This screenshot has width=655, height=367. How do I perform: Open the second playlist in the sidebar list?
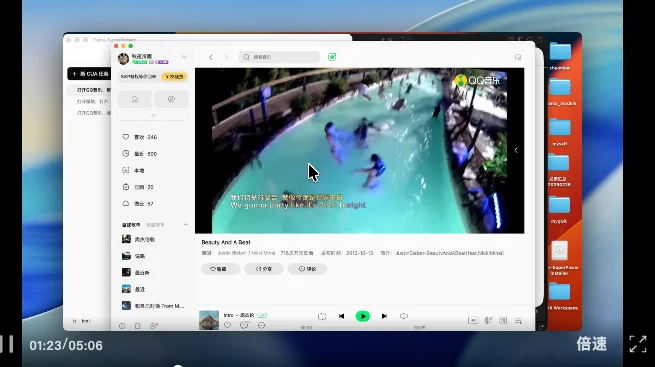click(153, 256)
